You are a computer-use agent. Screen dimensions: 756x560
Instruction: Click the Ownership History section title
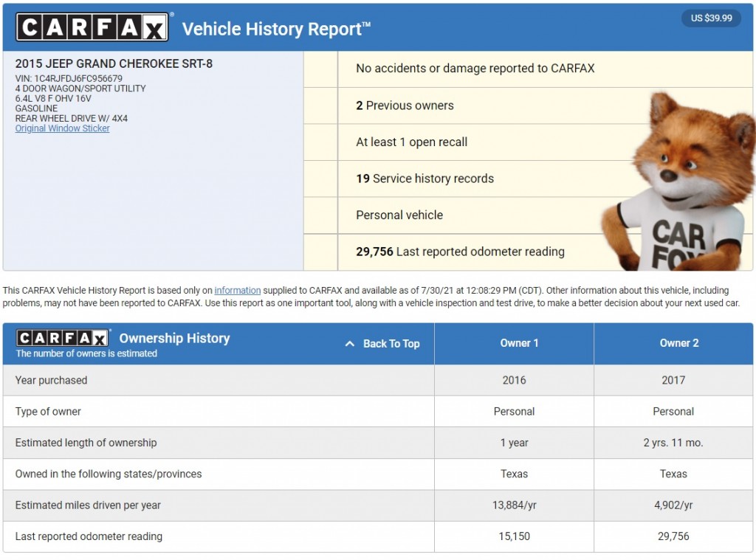point(174,338)
